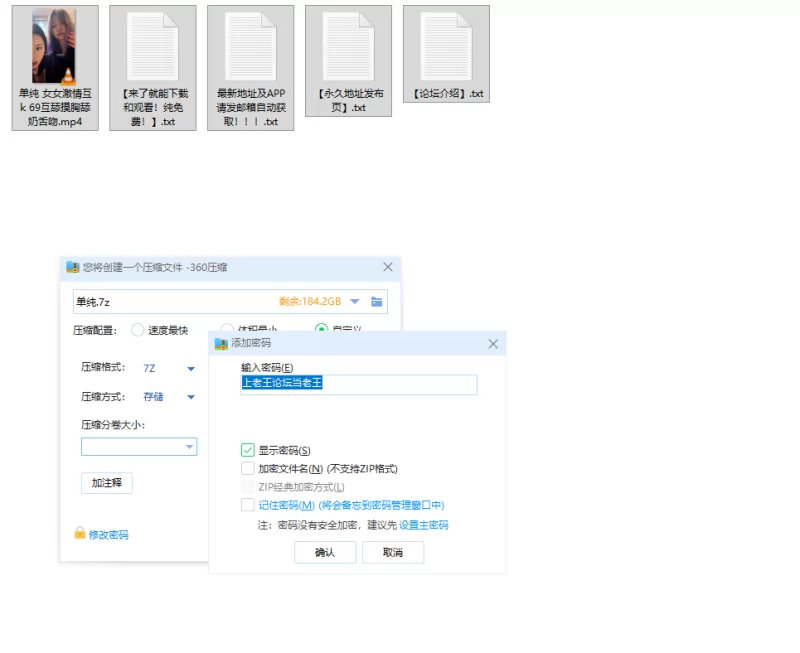Click the 取消 button
Screen dimensions: 800x653
[x=393, y=553]
